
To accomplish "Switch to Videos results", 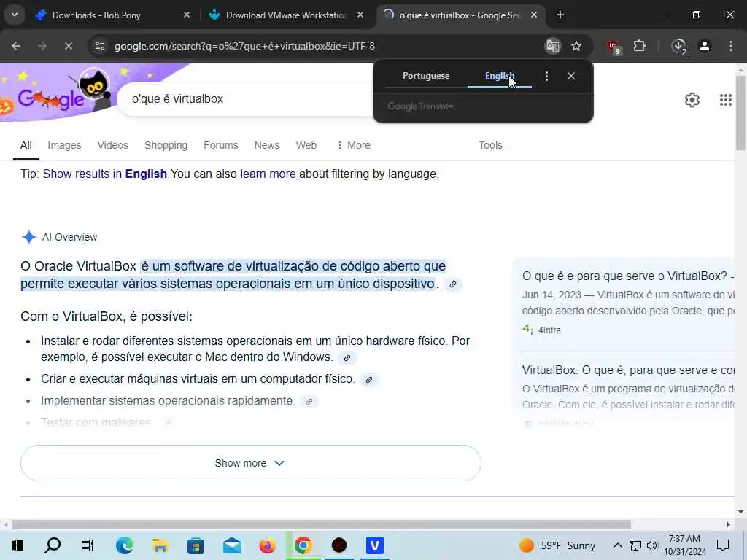I will (113, 145).
